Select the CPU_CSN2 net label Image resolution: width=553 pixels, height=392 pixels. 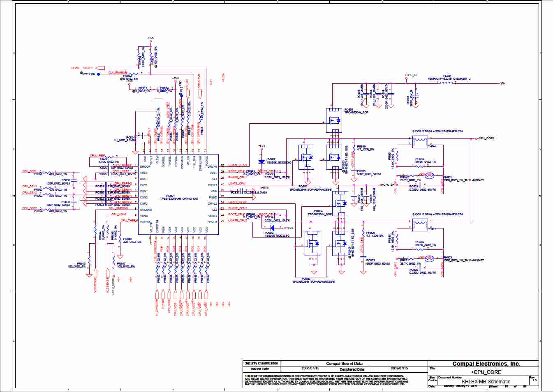pyautogui.click(x=29, y=193)
